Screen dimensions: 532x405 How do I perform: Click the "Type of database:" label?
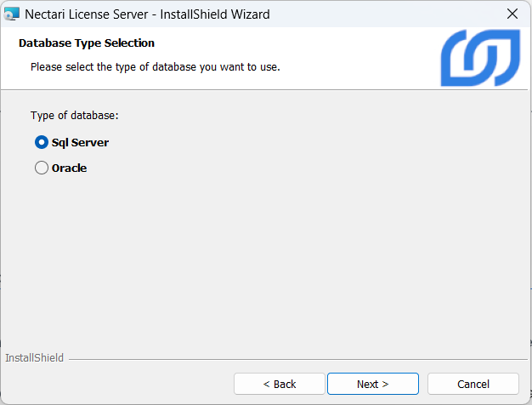[74, 116]
